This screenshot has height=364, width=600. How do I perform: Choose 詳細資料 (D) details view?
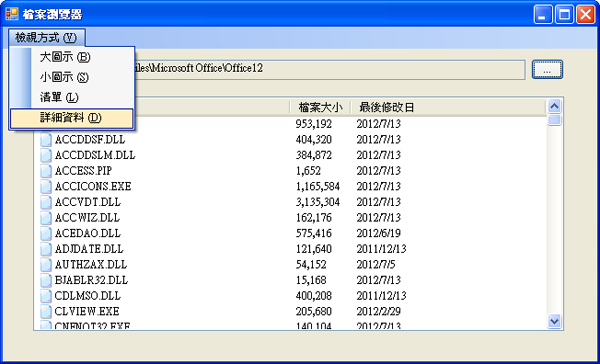pyautogui.click(x=71, y=118)
